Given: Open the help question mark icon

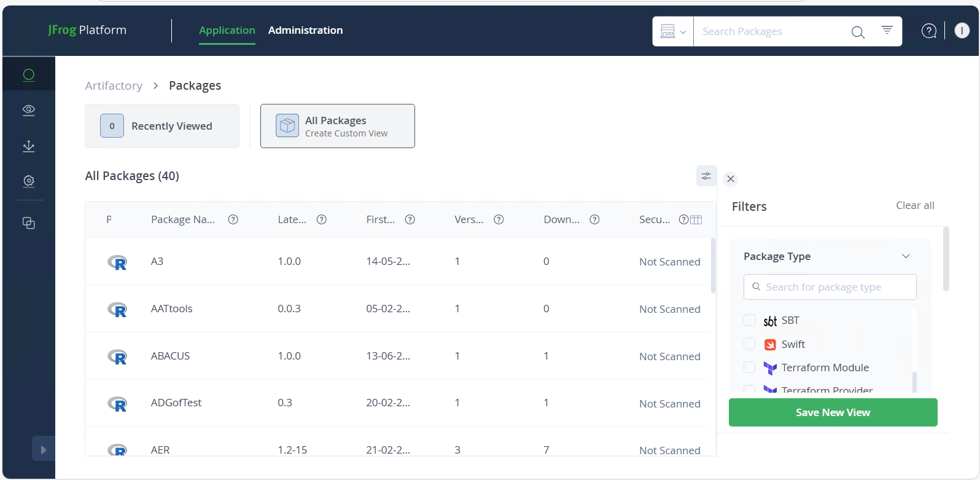Looking at the screenshot, I should pos(929,31).
